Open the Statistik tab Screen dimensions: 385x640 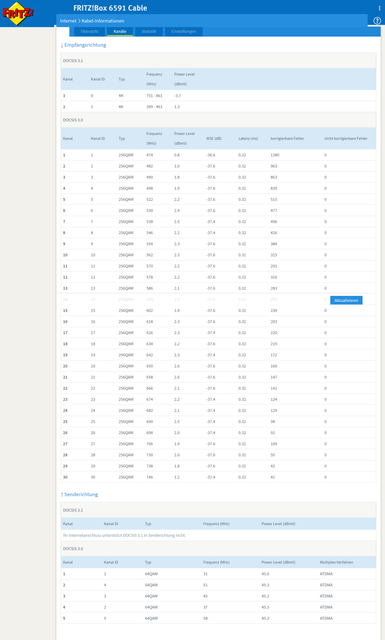coord(149,31)
